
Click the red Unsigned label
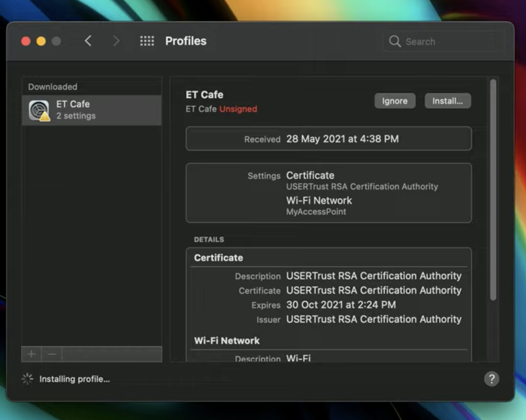pyautogui.click(x=238, y=109)
